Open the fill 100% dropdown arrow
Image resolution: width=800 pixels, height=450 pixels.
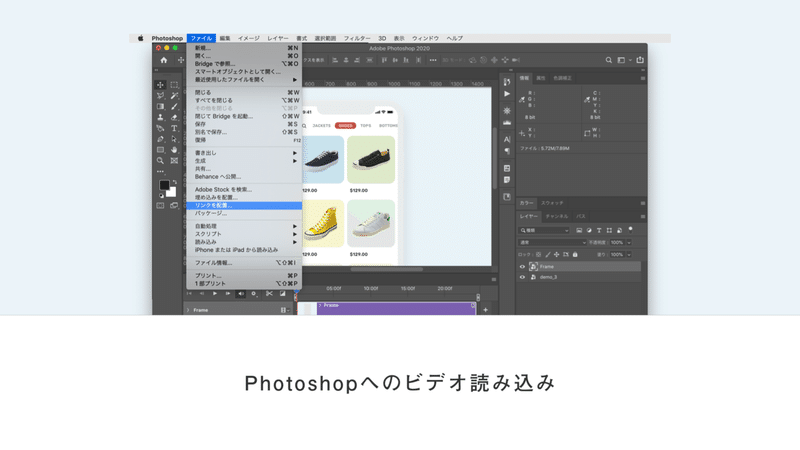tap(629, 254)
